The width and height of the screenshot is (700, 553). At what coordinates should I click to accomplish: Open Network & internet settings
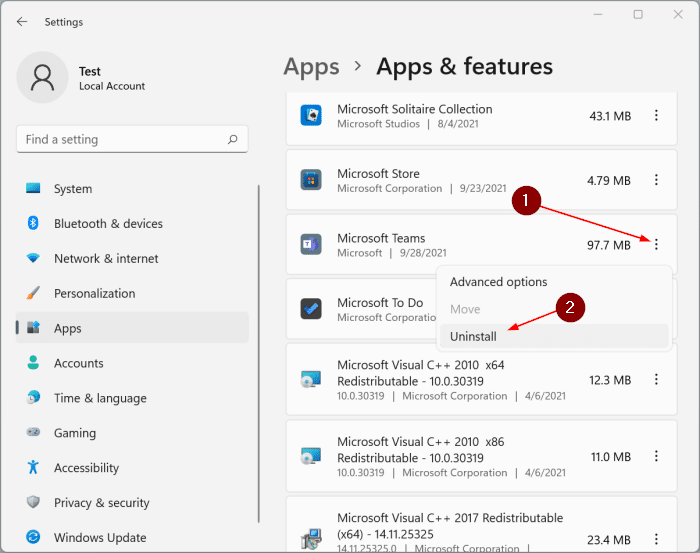coord(132,258)
